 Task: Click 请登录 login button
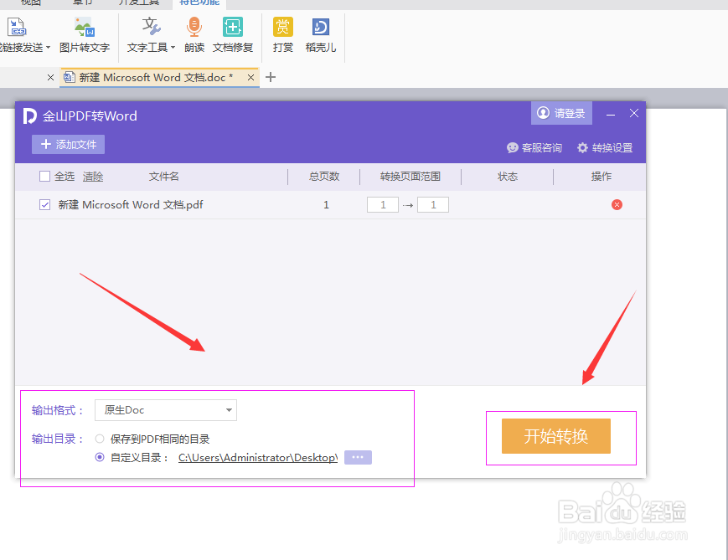[x=561, y=113]
